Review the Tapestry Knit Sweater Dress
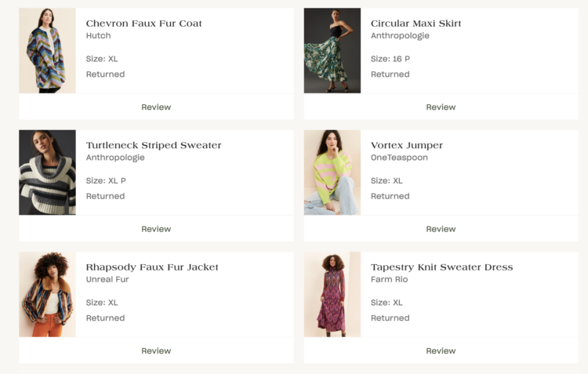Screen dimensions: 588x374 (x=441, y=351)
